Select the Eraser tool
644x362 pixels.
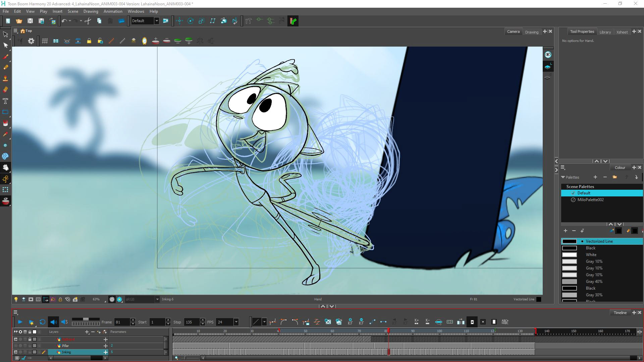(x=5, y=89)
